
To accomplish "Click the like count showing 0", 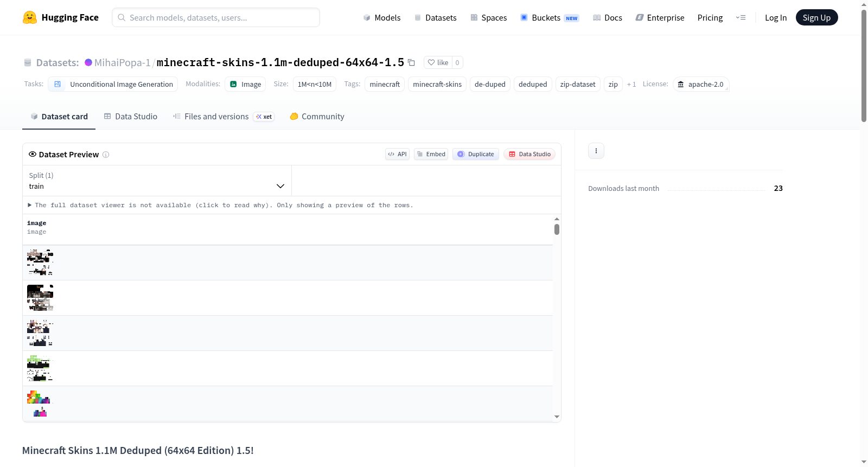I will click(457, 62).
